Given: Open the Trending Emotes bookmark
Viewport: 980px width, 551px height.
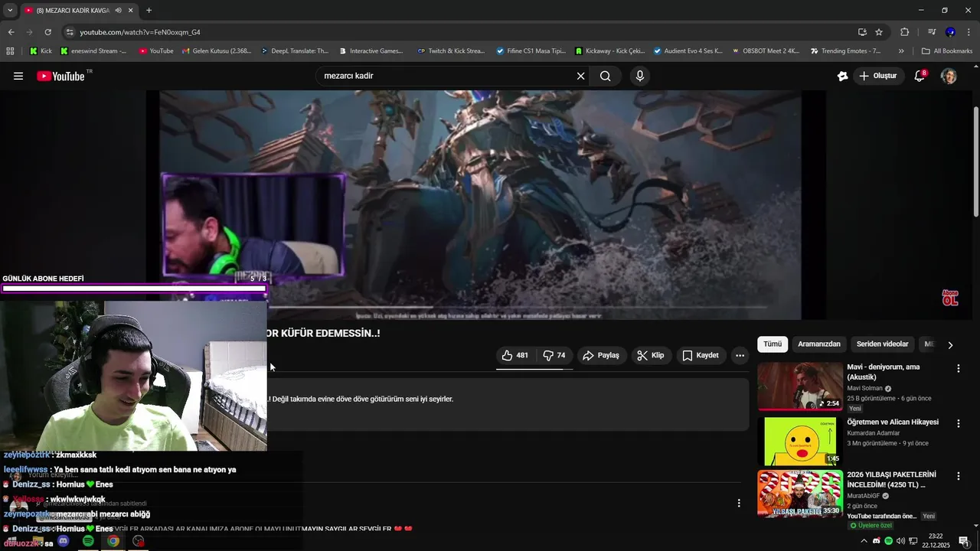Looking at the screenshot, I should 845,51.
